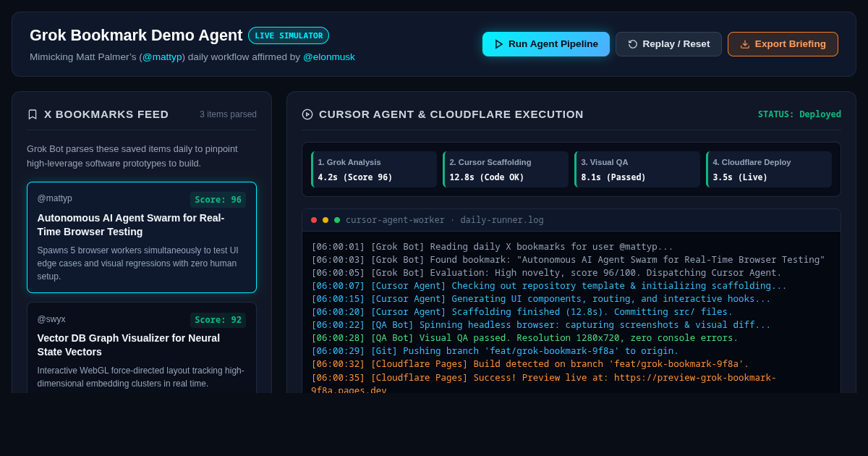This screenshot has height=456, width=868.
Task: Click the @swyx handle on the second card
Action: coord(51,319)
